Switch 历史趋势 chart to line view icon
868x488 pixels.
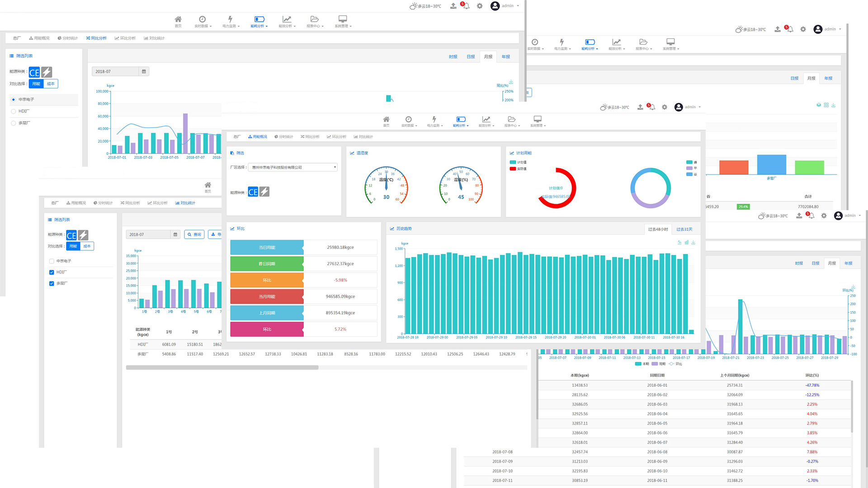pos(679,243)
